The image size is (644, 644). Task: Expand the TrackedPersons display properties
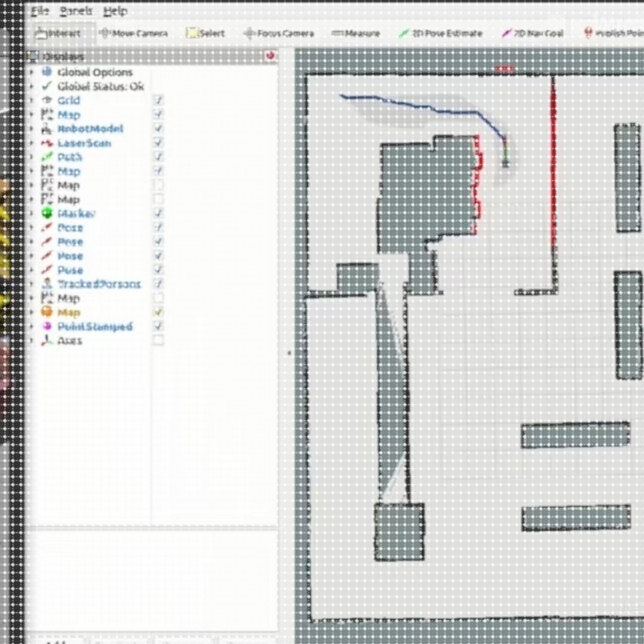pos(32,284)
